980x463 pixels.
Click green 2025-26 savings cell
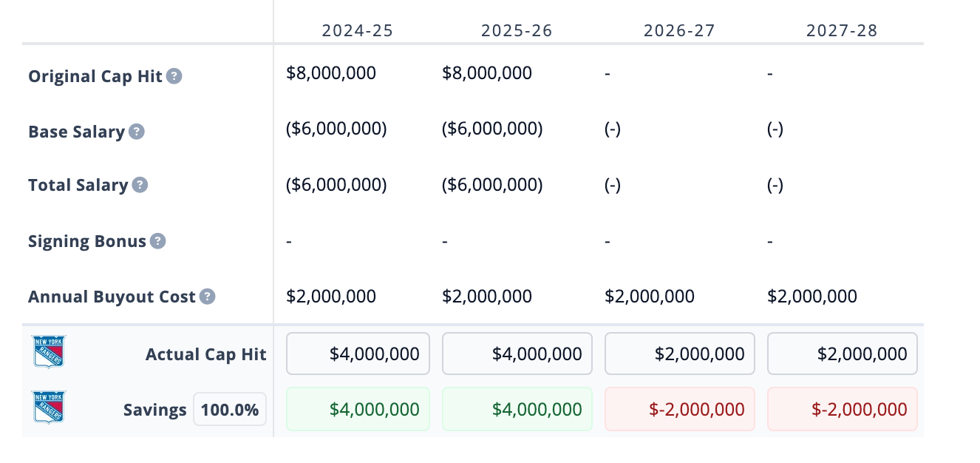(517, 409)
